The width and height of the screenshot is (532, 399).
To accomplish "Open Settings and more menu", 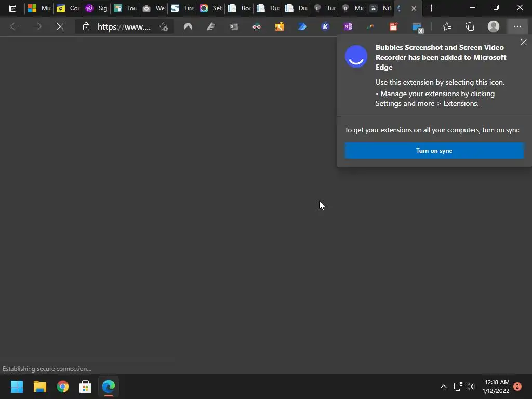I will coord(517,26).
